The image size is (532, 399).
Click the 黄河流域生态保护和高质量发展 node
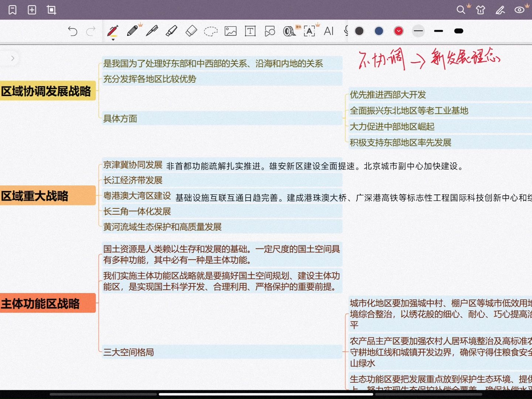pyautogui.click(x=222, y=227)
